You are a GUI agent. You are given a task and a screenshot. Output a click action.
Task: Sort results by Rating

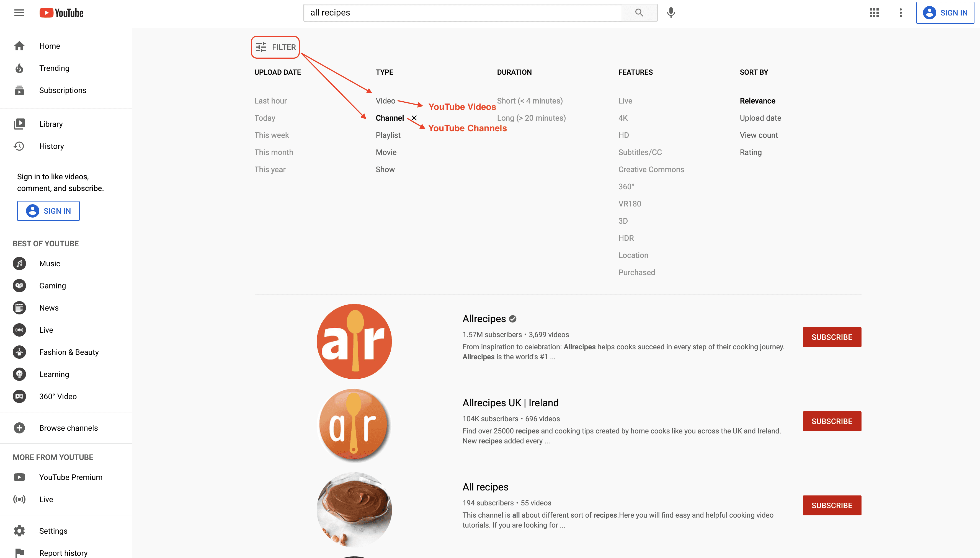(x=751, y=153)
